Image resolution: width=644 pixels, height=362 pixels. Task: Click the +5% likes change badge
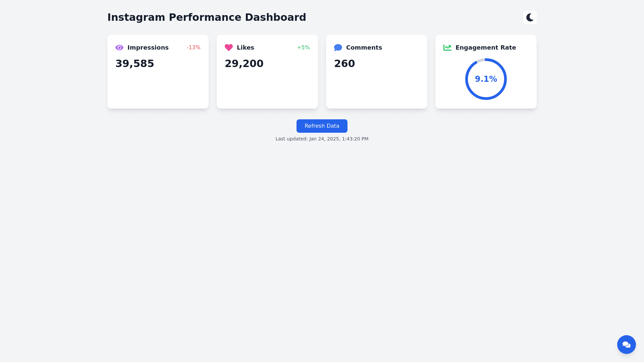pyautogui.click(x=303, y=48)
